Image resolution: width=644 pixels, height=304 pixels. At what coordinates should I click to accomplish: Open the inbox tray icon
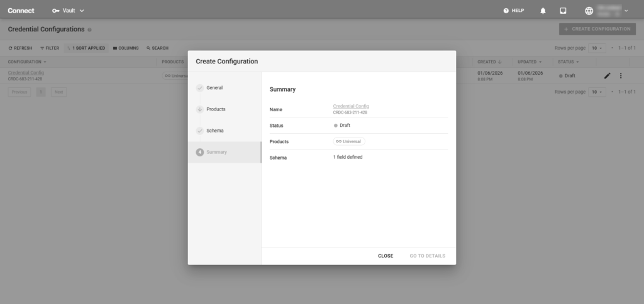tap(563, 11)
